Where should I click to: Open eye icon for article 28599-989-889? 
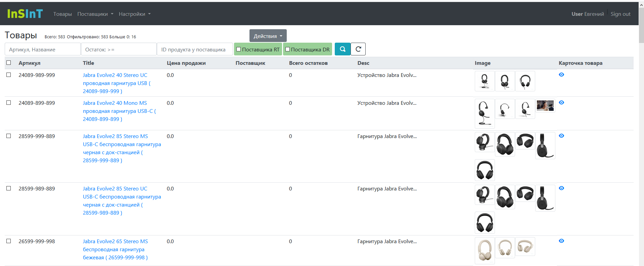[561, 188]
